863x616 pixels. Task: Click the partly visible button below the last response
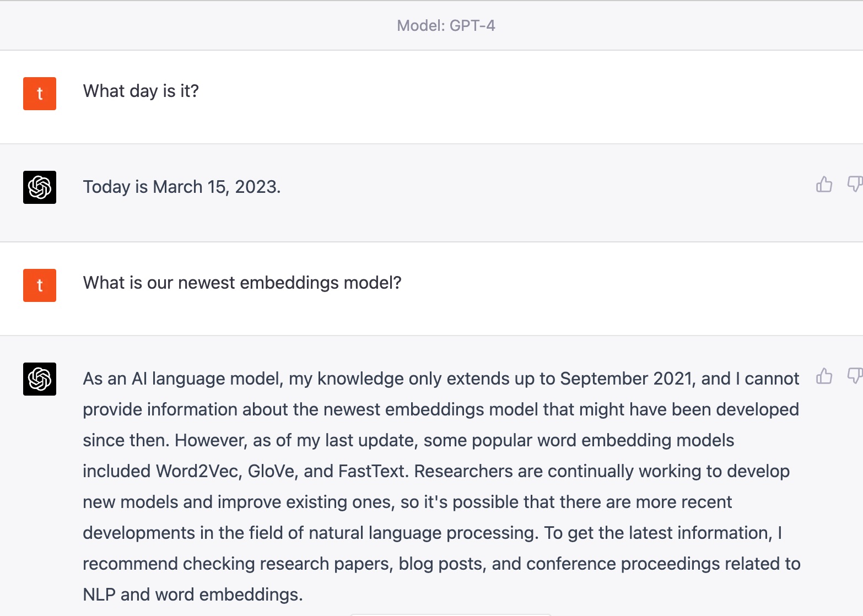click(451, 614)
